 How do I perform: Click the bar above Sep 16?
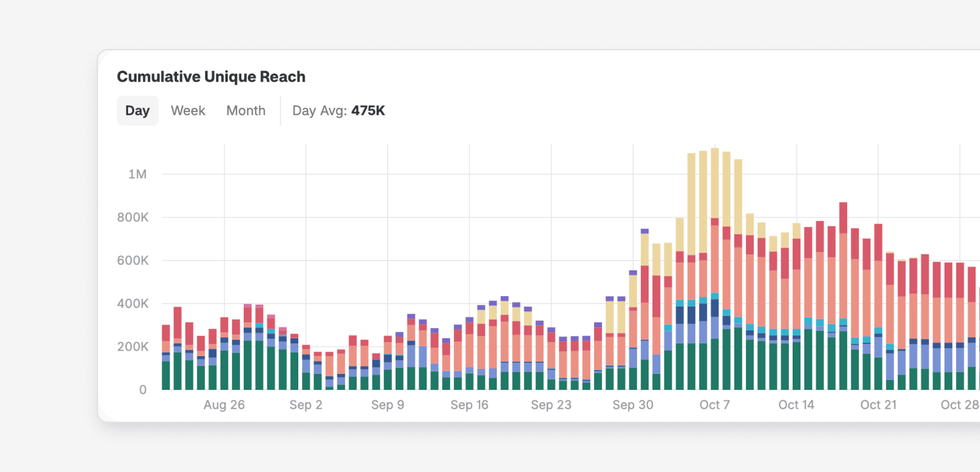coord(469,354)
